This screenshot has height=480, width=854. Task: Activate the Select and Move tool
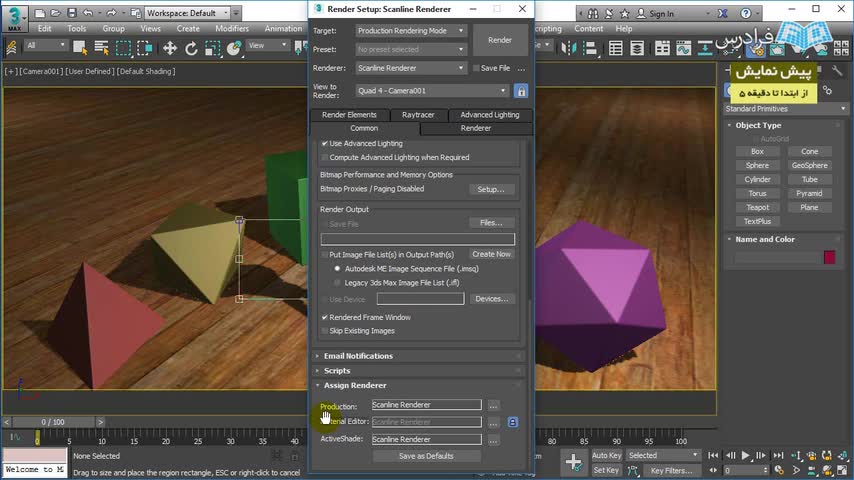(170, 48)
